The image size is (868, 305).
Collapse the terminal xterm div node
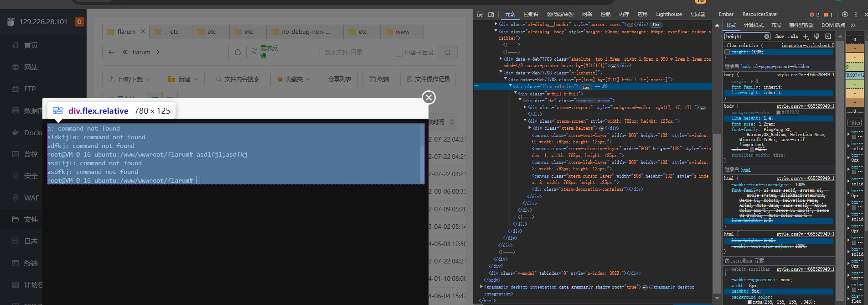coord(520,100)
